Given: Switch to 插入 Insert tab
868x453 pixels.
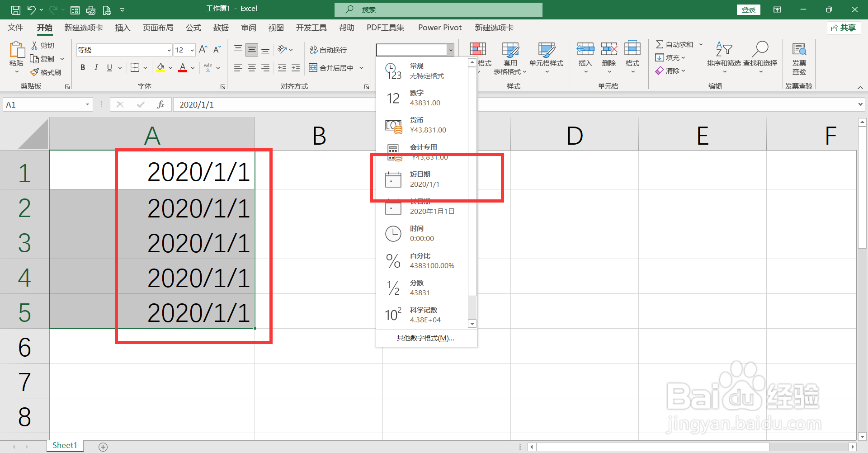Looking at the screenshot, I should pos(123,28).
